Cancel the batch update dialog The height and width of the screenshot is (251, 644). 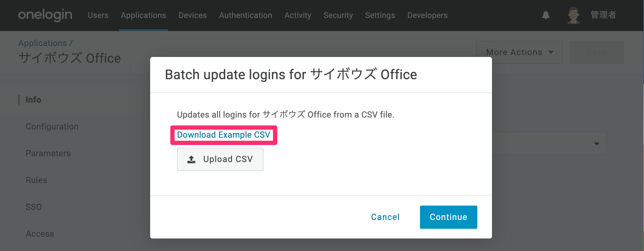point(385,217)
